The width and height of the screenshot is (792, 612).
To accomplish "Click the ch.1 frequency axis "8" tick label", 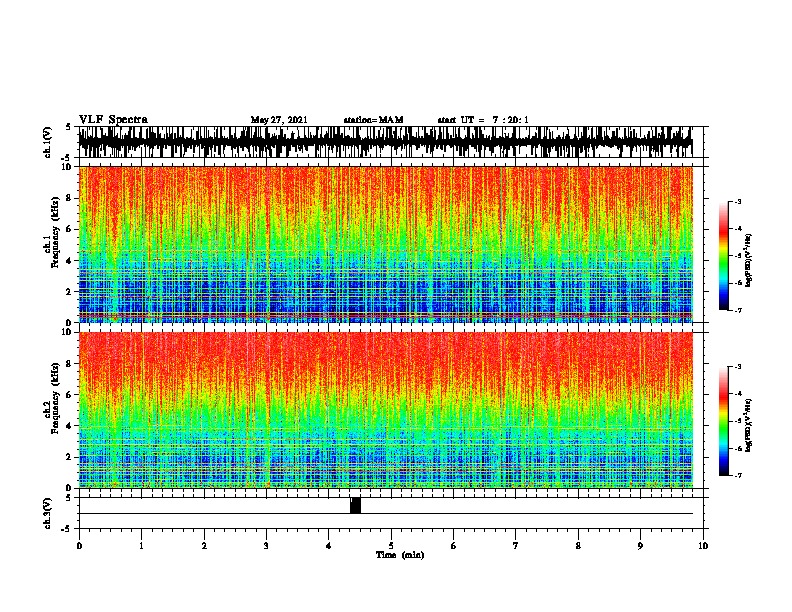I will coord(69,198).
